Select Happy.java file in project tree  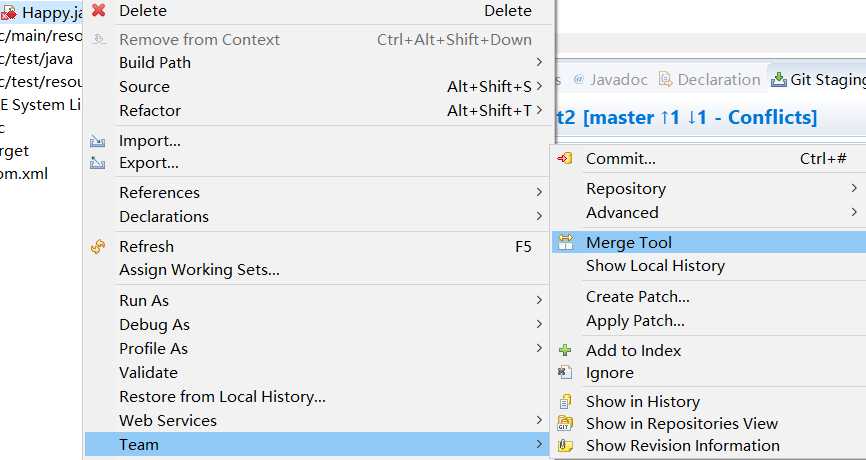coord(43,13)
